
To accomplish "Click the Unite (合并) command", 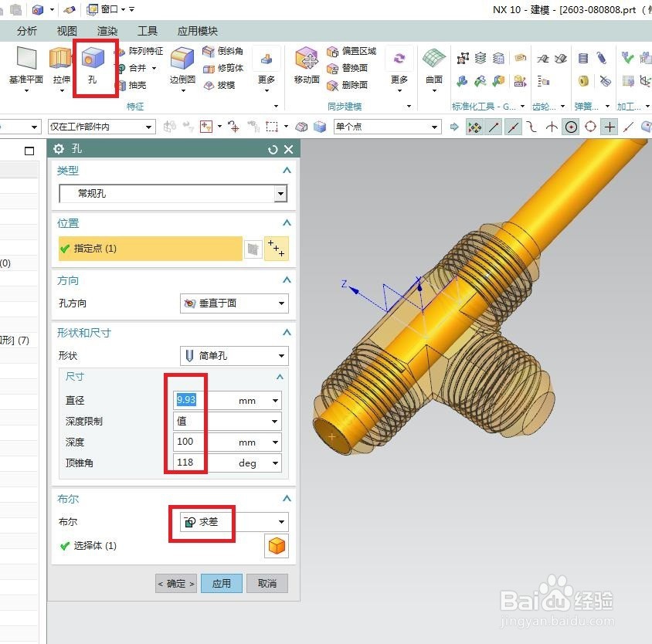I will pyautogui.click(x=133, y=68).
